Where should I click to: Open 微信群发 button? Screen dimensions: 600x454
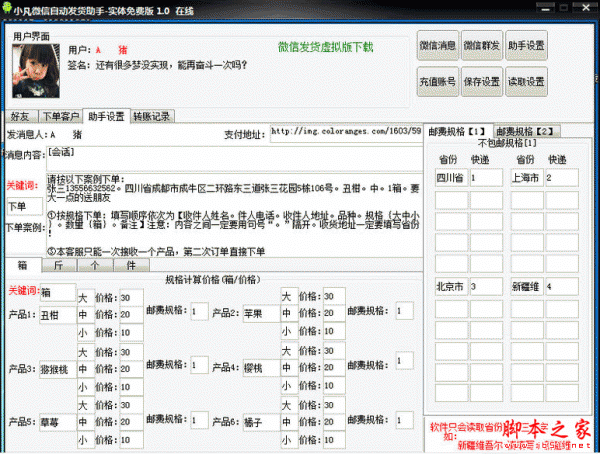[482, 46]
